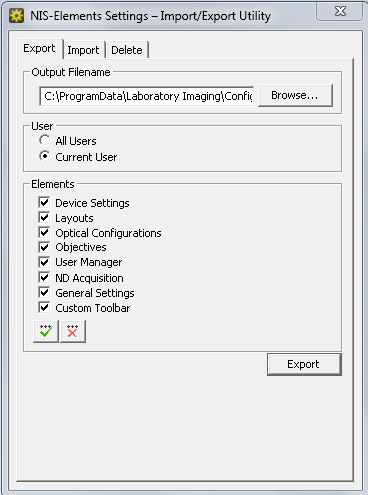The image size is (368, 495).
Task: Select the Current User radio button
Action: click(x=44, y=156)
